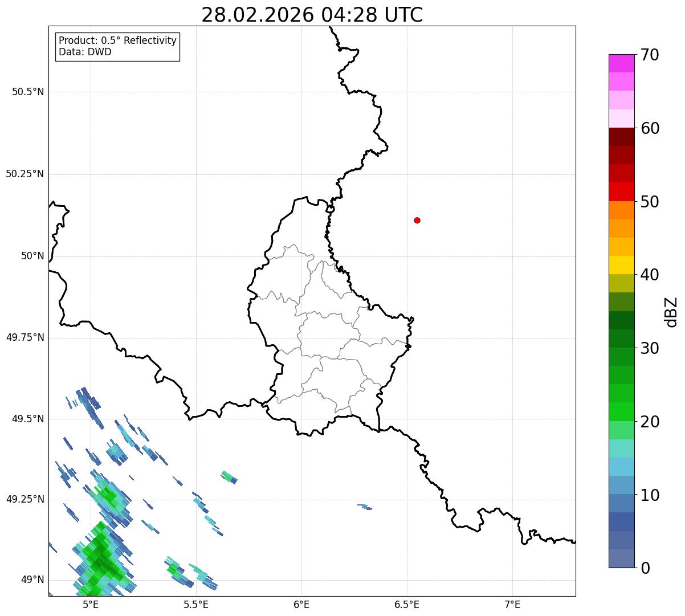
Task: Click the title 28.02.2026 04:28 UTC
Action: point(312,15)
